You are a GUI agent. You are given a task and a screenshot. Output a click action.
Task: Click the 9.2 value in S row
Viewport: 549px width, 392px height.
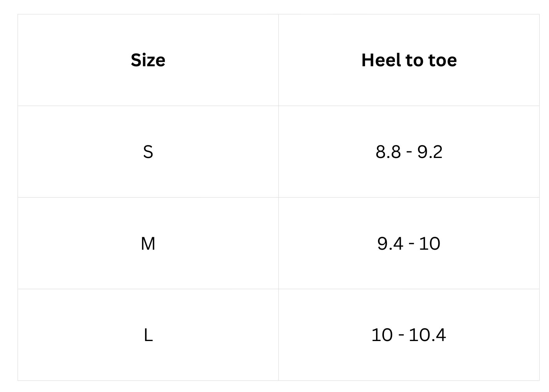coord(430,152)
